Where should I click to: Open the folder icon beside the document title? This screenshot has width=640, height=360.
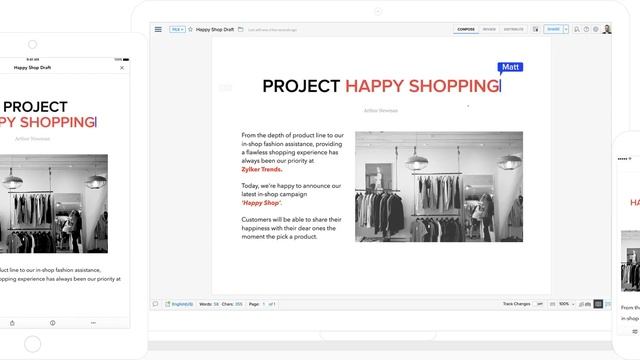click(241, 29)
